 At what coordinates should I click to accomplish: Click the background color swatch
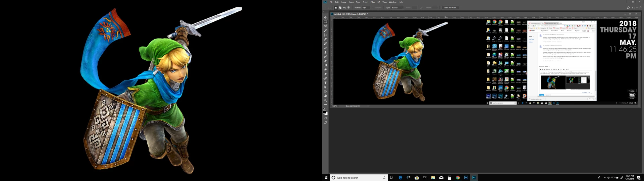[326, 114]
